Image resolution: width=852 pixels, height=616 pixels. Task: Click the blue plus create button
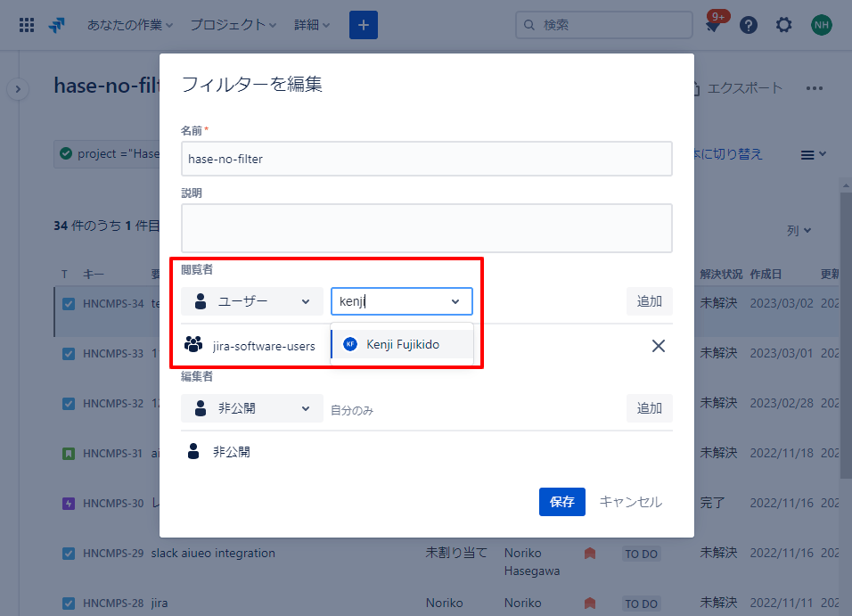pyautogui.click(x=364, y=25)
